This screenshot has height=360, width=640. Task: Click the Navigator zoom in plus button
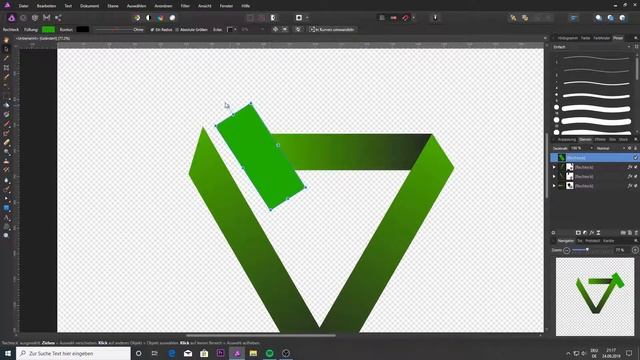click(635, 250)
